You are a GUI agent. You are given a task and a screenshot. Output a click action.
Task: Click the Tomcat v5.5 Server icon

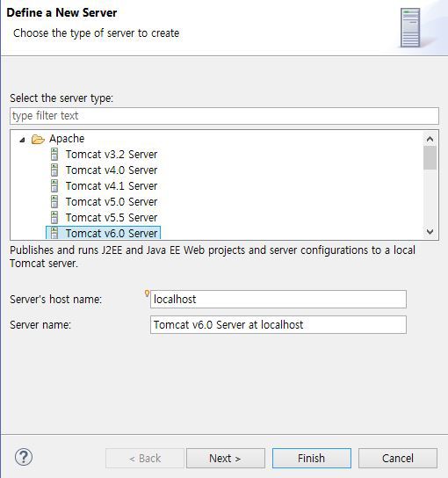coord(54,218)
